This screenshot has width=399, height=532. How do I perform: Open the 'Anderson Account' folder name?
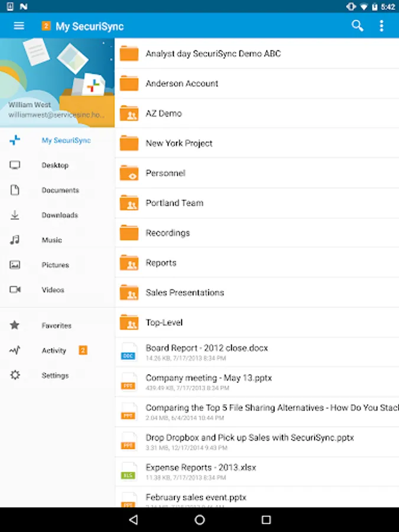click(x=182, y=83)
